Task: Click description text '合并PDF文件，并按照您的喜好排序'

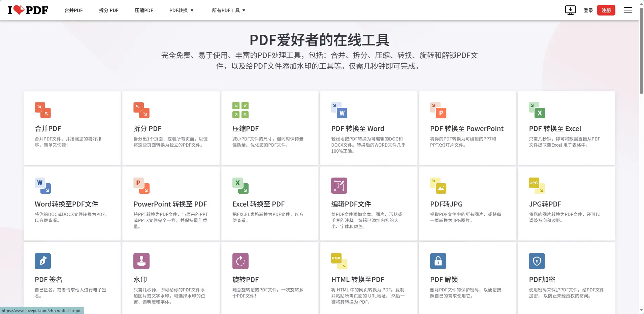Action: [68, 142]
